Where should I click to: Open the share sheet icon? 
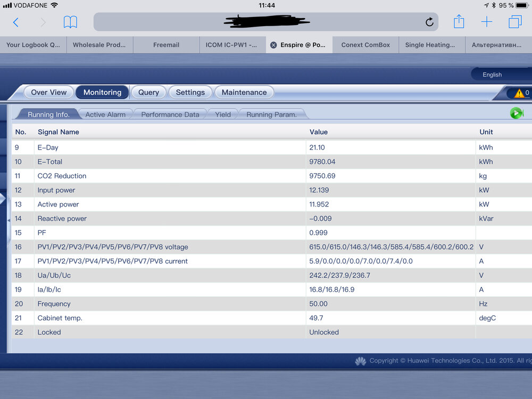coord(459,21)
